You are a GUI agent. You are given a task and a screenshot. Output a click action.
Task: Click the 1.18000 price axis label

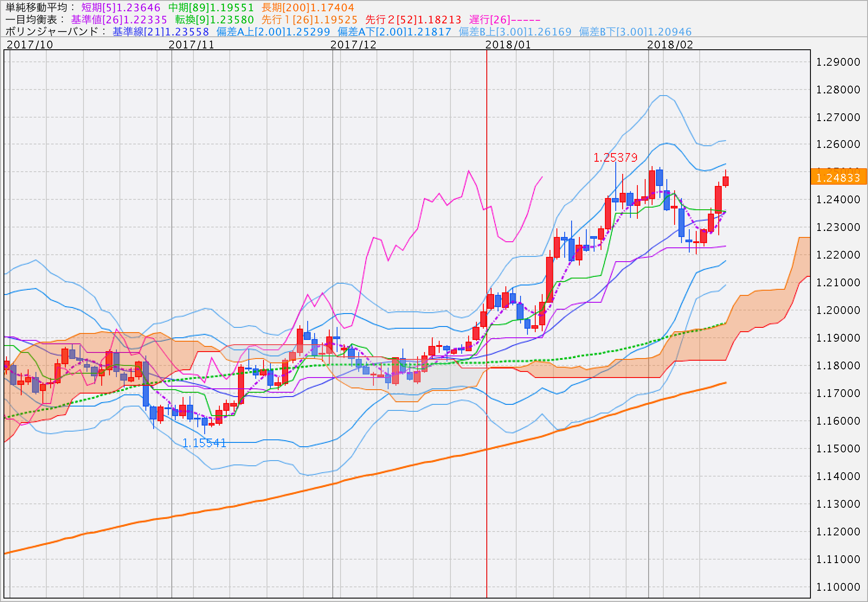pos(838,365)
